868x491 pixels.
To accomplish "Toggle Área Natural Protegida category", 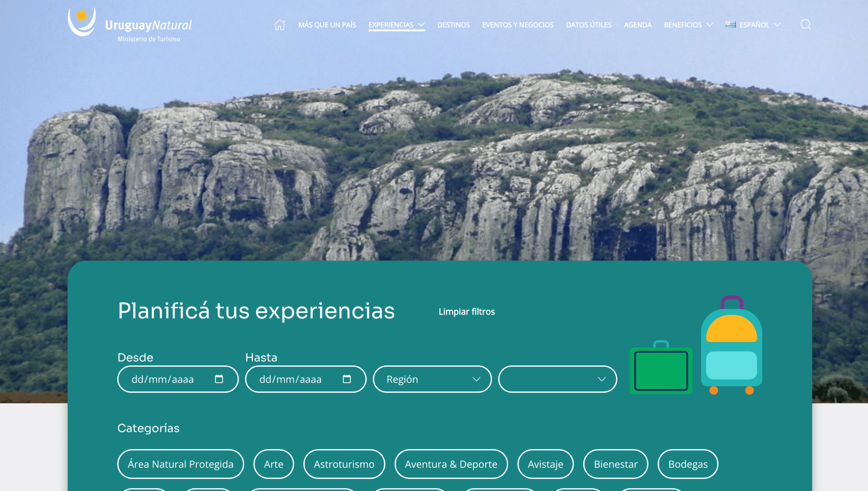I will pyautogui.click(x=180, y=464).
